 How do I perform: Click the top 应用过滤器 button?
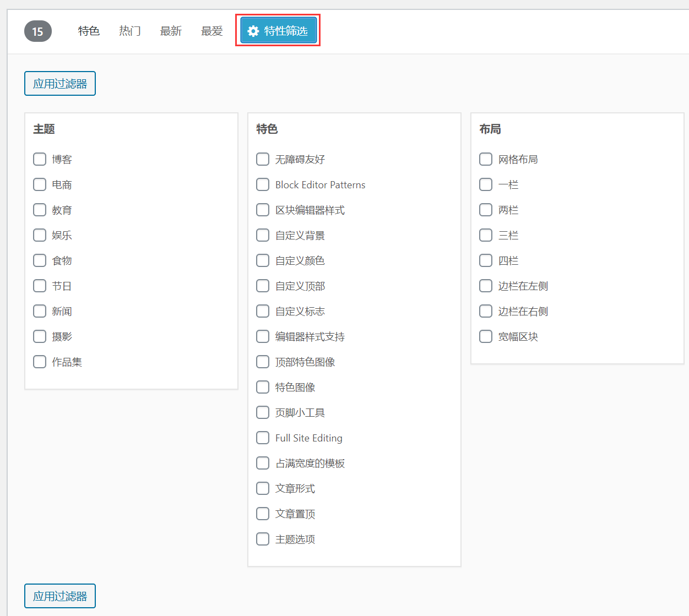point(60,84)
